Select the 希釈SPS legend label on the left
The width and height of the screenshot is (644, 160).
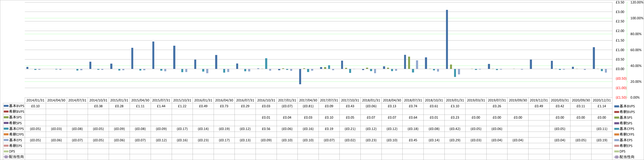[x=16, y=123]
